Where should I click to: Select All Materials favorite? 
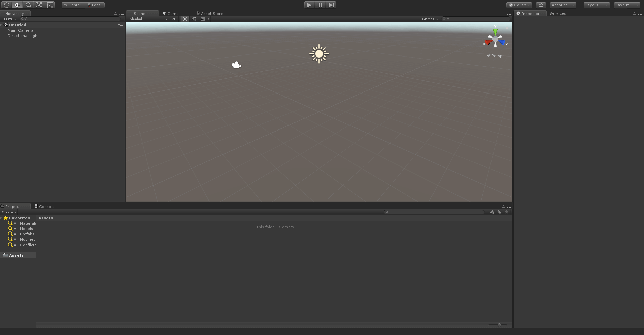click(22, 223)
